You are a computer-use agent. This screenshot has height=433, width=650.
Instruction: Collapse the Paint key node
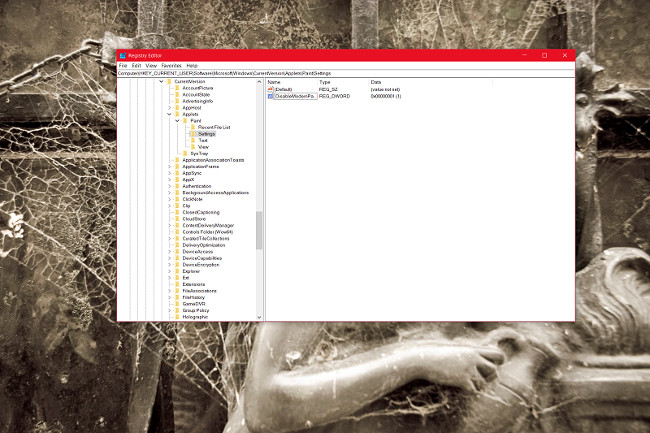tap(177, 121)
